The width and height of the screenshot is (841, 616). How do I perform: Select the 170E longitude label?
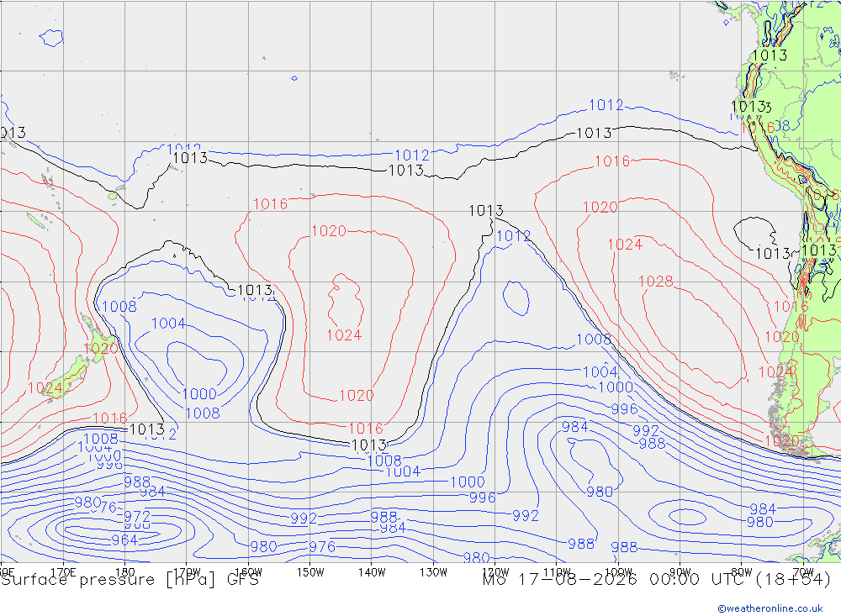(63, 572)
